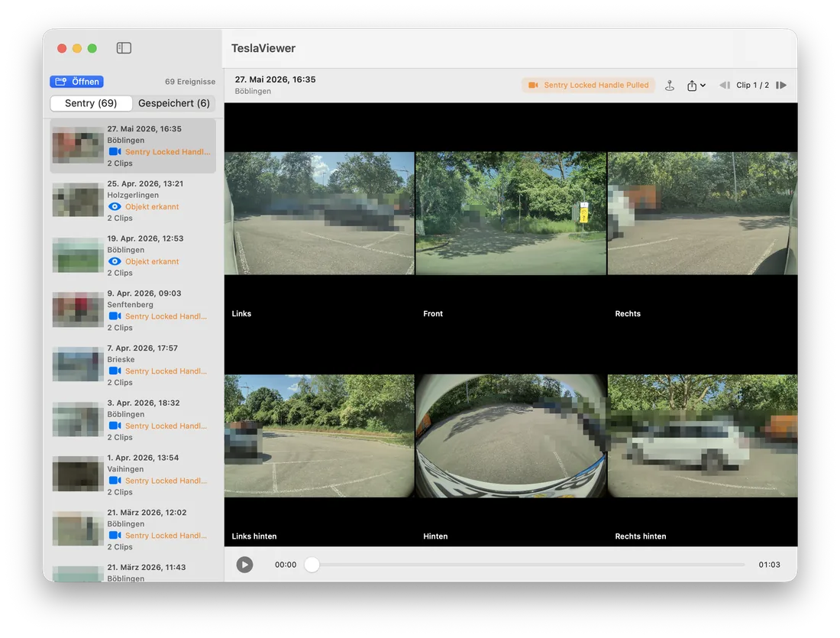This screenshot has height=638, width=840.
Task: Select the 21. März 2026, 12:02 event
Action: pyautogui.click(x=133, y=530)
